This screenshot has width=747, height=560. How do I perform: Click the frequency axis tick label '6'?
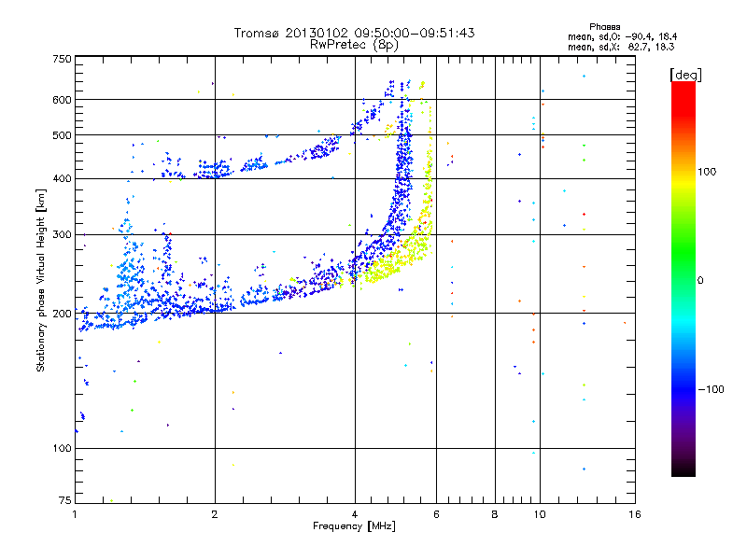tap(436, 514)
